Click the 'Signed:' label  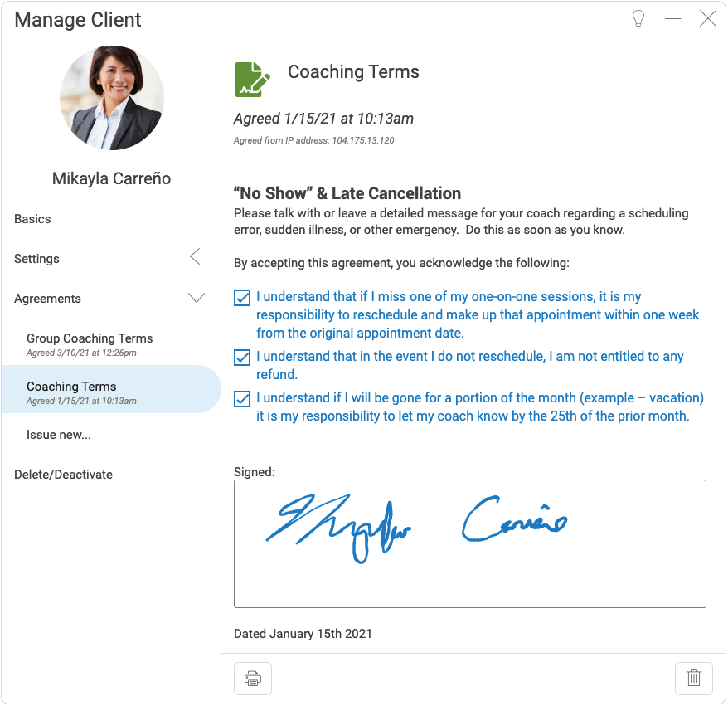coord(254,472)
